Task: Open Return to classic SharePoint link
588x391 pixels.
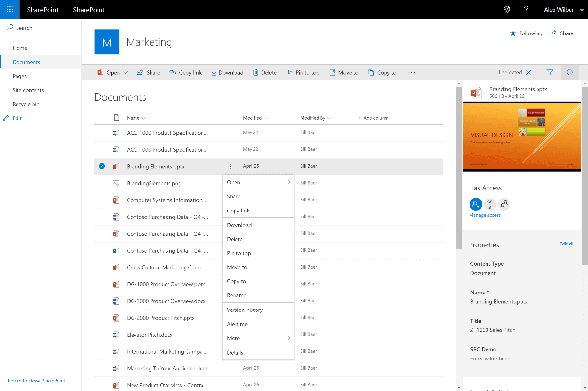Action: pos(36,380)
